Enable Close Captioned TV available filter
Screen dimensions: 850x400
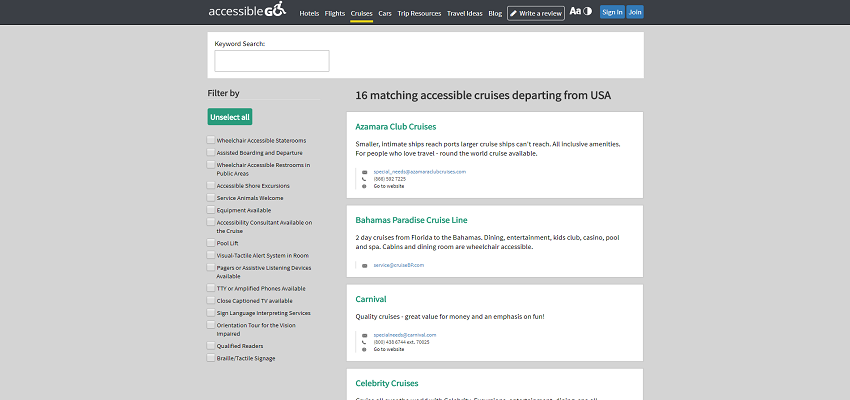click(211, 300)
